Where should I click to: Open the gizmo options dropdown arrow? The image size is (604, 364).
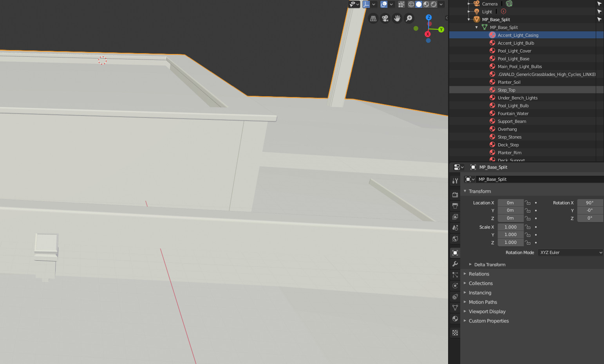374,4
